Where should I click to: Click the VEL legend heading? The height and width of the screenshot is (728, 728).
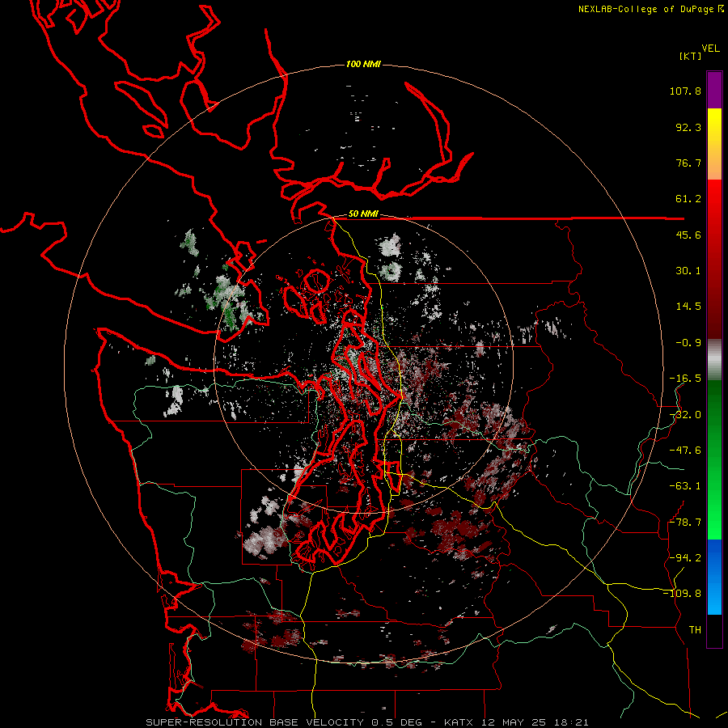click(x=710, y=48)
